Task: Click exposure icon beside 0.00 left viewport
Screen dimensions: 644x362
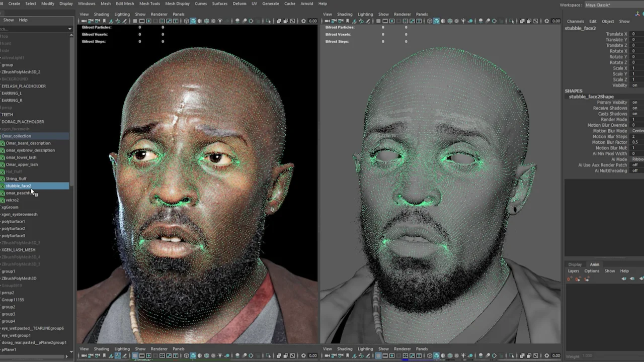Action: point(303,21)
